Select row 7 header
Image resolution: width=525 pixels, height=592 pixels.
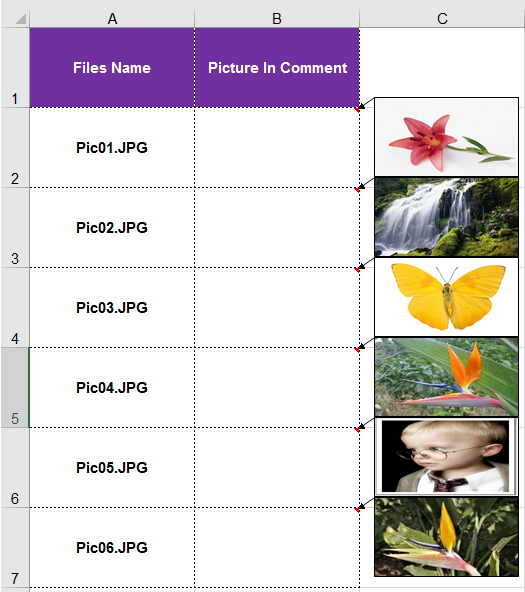[x=15, y=547]
